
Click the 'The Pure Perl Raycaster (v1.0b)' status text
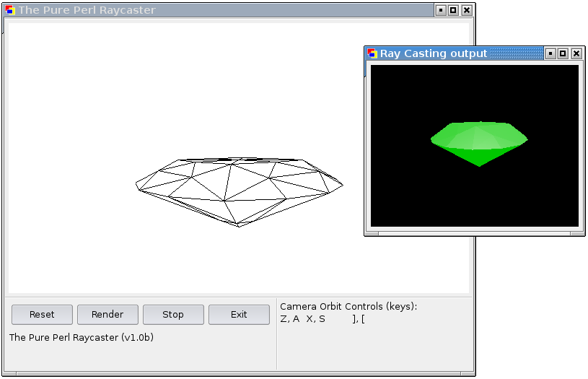click(x=82, y=337)
